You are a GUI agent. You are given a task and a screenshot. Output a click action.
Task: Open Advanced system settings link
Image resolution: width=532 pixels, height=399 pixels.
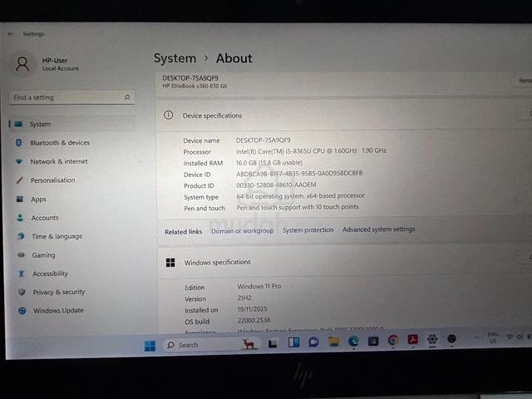pyautogui.click(x=379, y=229)
